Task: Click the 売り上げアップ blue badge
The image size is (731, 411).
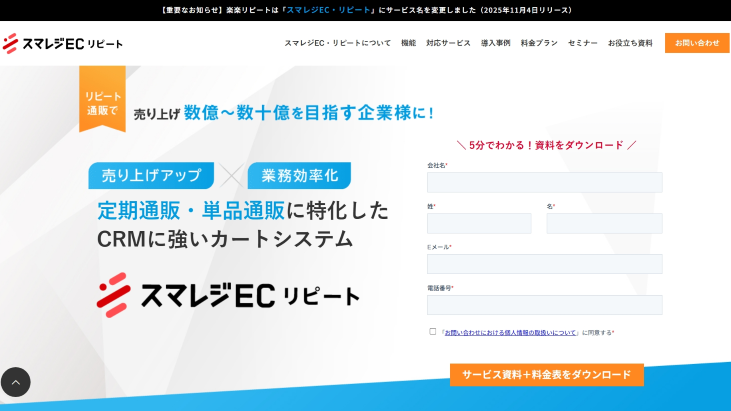Action: (x=151, y=176)
